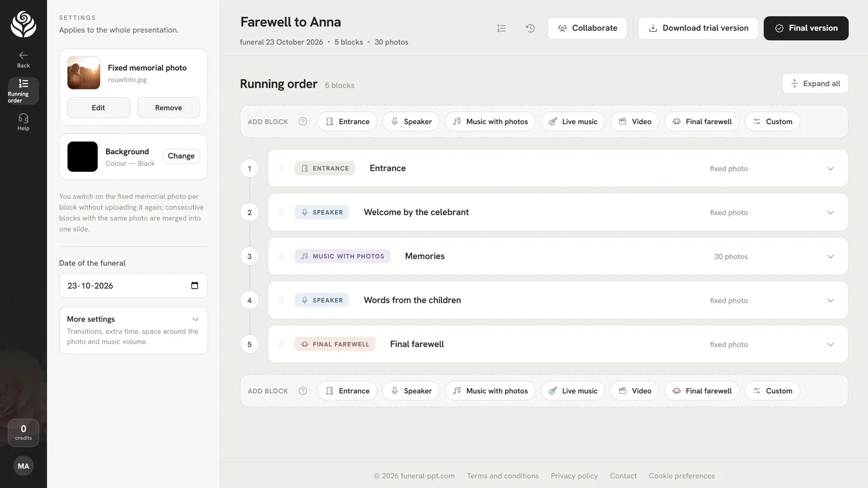This screenshot has height=488, width=868.
Task: Add an Entrance block from bottom bar
Action: pos(347,391)
